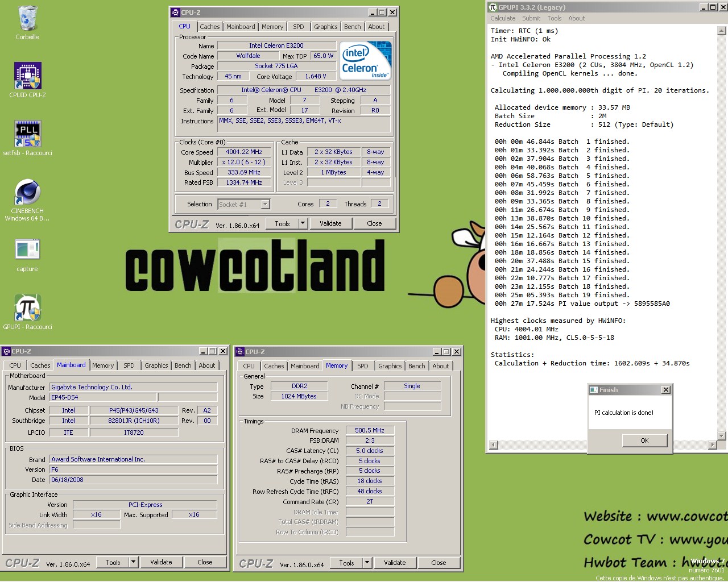Click OK in PI calculation done dialog
Image resolution: width=728 pixels, height=582 pixels.
click(x=644, y=440)
